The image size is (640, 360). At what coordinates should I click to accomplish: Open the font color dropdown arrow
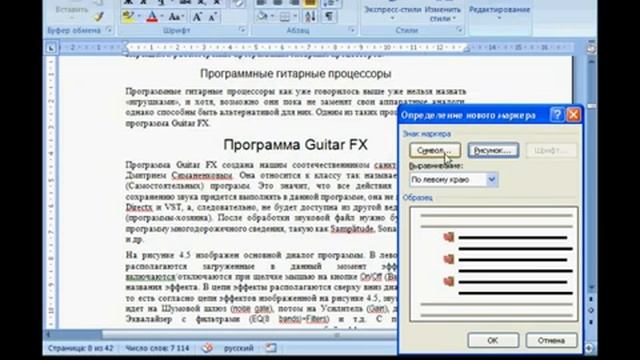click(x=162, y=17)
